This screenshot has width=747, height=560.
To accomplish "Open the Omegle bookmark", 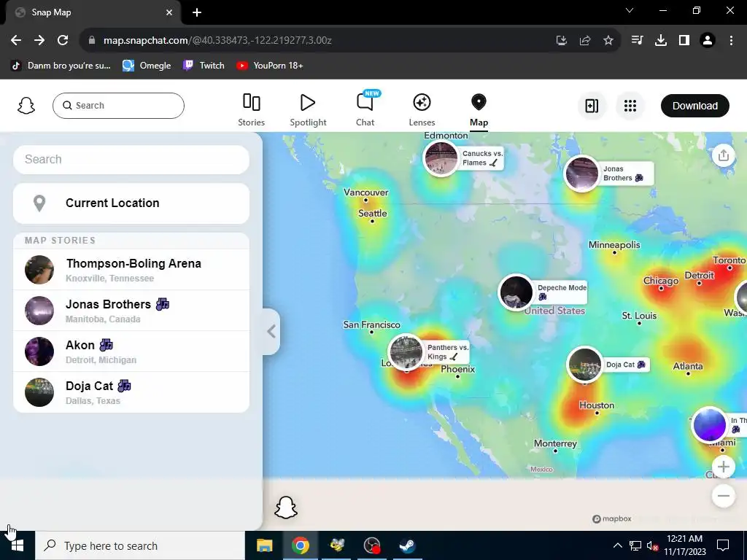I will [147, 65].
